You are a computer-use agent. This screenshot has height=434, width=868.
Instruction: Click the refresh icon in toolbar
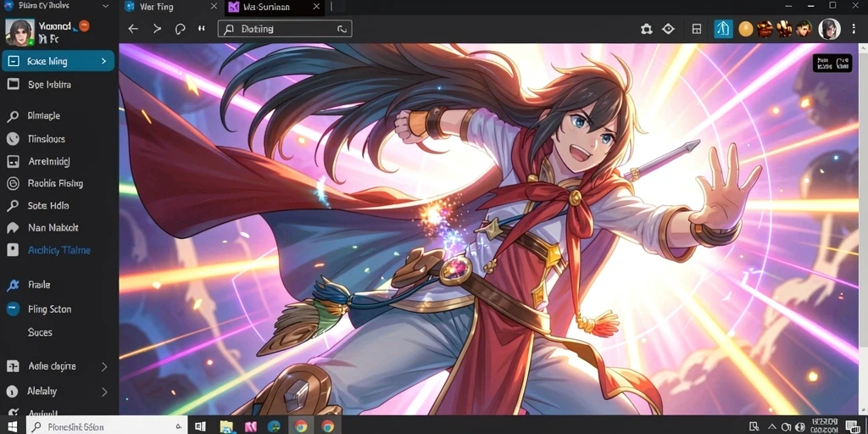[180, 29]
